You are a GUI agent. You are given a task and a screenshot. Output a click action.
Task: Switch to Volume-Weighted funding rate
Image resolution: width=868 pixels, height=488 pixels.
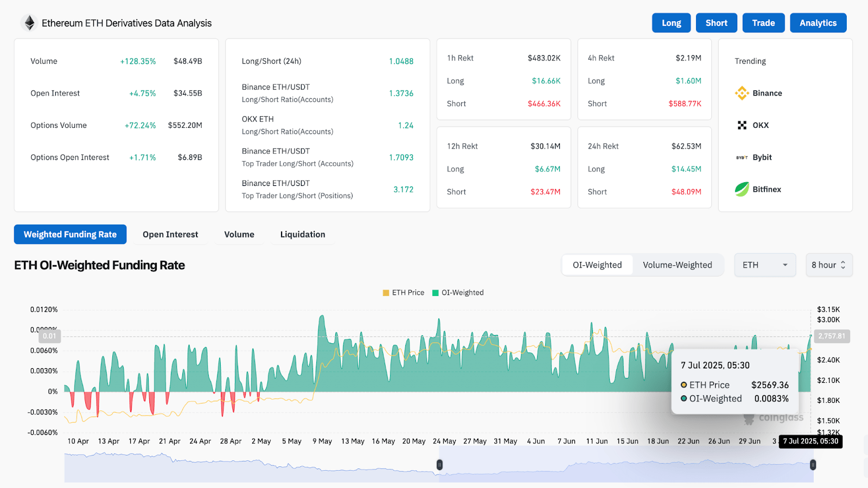tap(677, 265)
